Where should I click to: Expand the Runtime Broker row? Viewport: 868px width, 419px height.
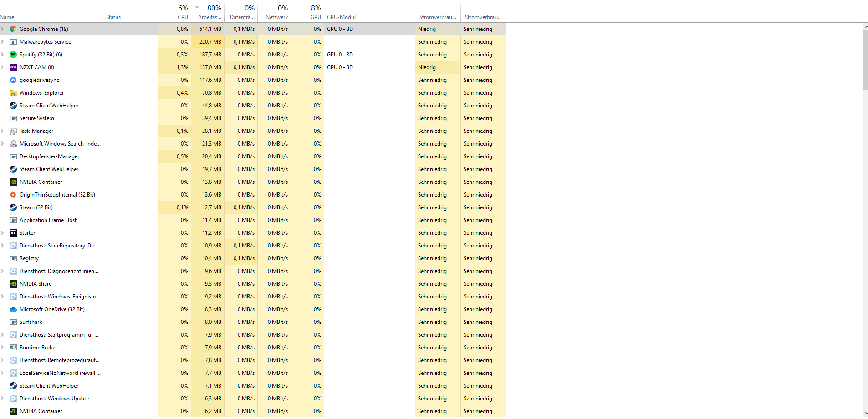2,348
